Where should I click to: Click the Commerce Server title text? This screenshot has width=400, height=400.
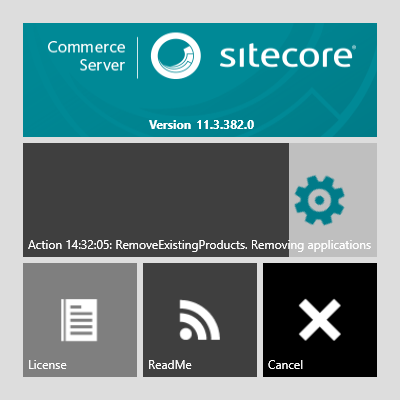[x=86, y=56]
